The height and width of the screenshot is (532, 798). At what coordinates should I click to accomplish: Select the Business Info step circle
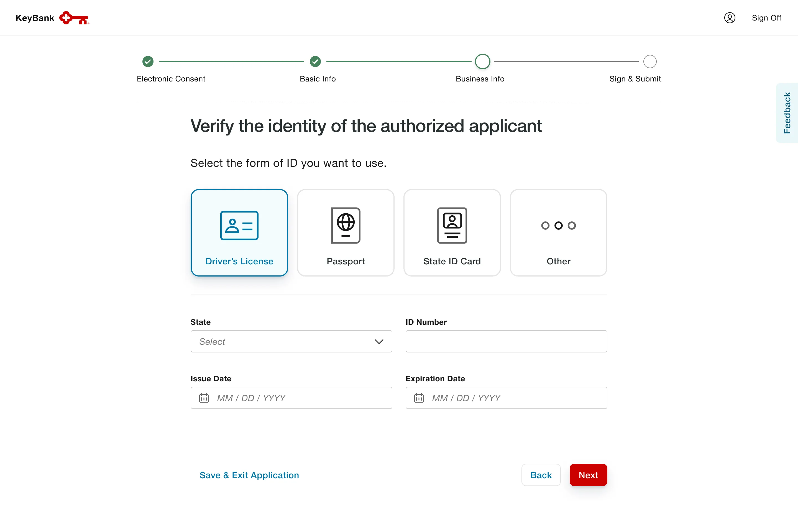click(x=482, y=62)
